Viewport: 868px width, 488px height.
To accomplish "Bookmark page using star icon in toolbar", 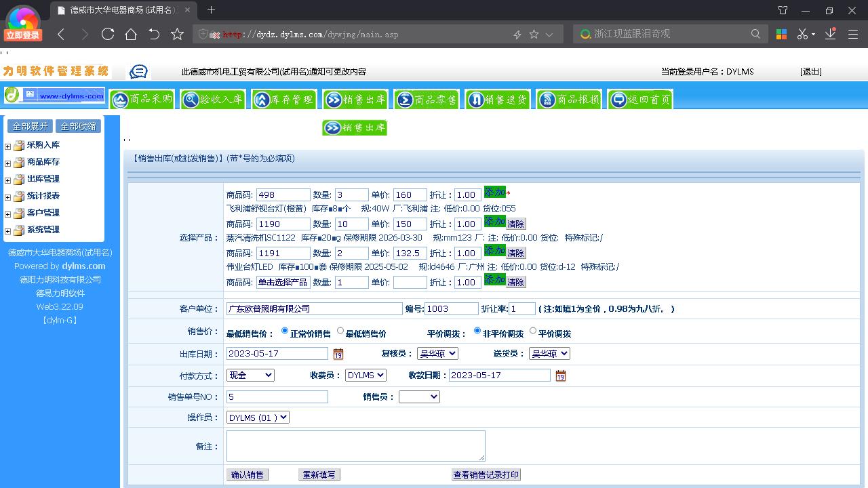I will tap(177, 34).
